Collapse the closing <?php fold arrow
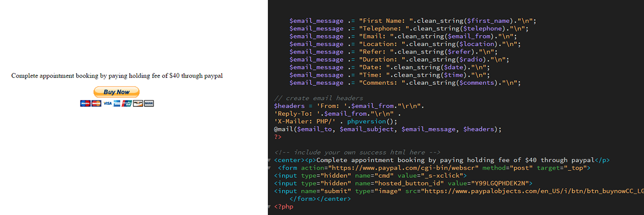The height and width of the screenshot is (215, 644). click(268, 206)
